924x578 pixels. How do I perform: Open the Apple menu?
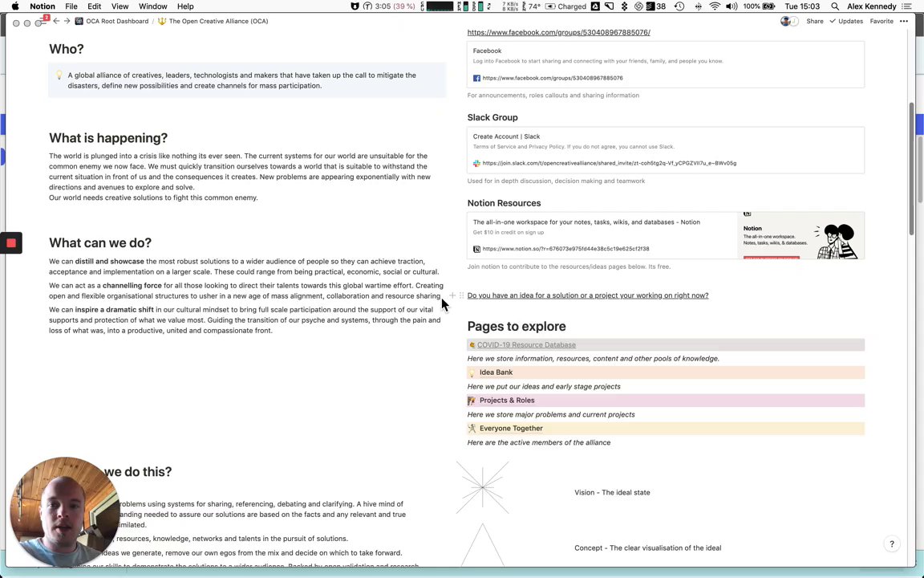[15, 6]
